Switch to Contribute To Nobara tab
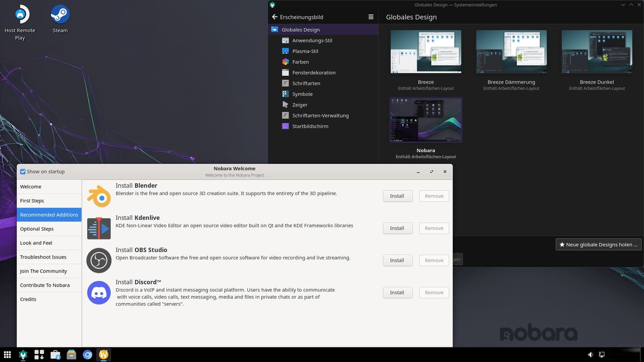 (49, 285)
